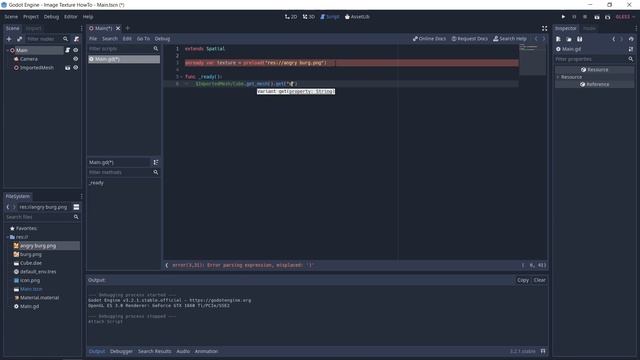Open script editor Go To menu
The height and width of the screenshot is (360, 640).
coord(143,39)
